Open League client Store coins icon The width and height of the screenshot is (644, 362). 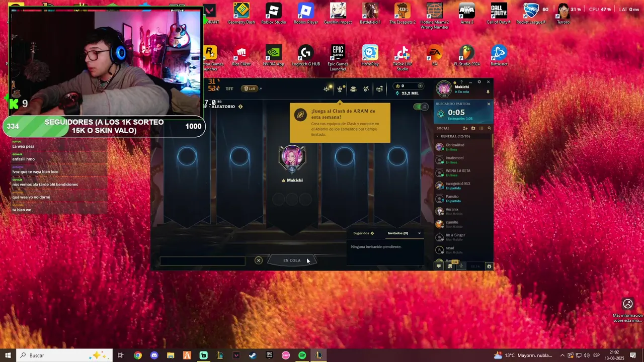coord(380,89)
